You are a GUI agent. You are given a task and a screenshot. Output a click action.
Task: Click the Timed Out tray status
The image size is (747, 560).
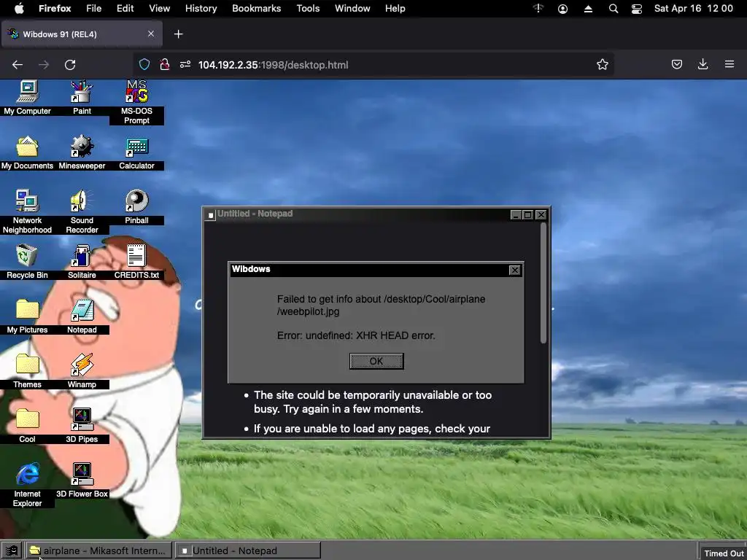tap(724, 553)
